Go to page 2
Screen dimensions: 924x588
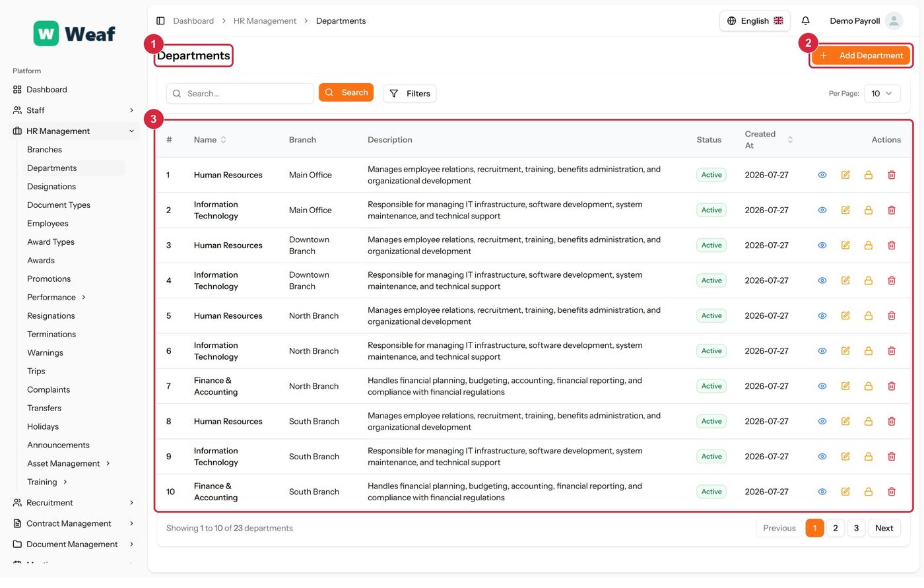pyautogui.click(x=836, y=529)
